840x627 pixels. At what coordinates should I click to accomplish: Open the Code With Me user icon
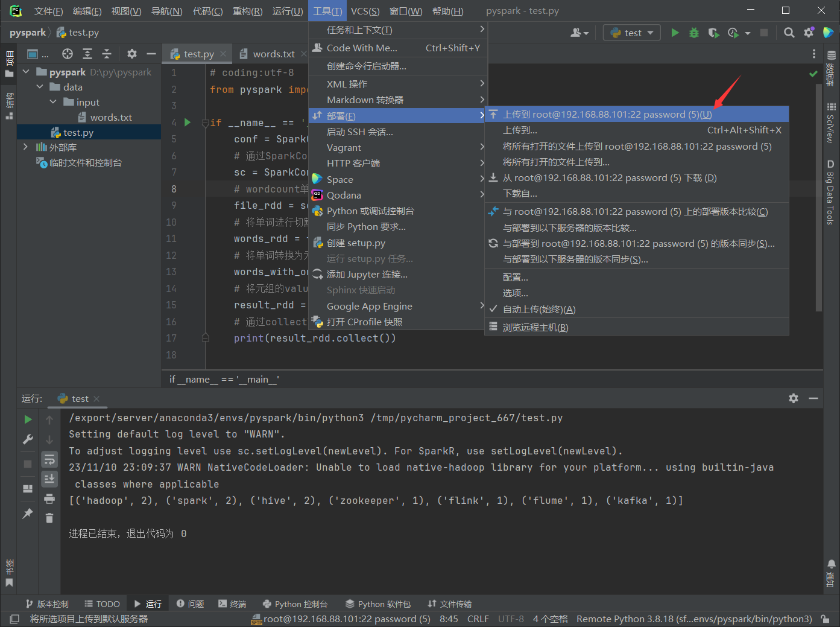click(x=579, y=33)
